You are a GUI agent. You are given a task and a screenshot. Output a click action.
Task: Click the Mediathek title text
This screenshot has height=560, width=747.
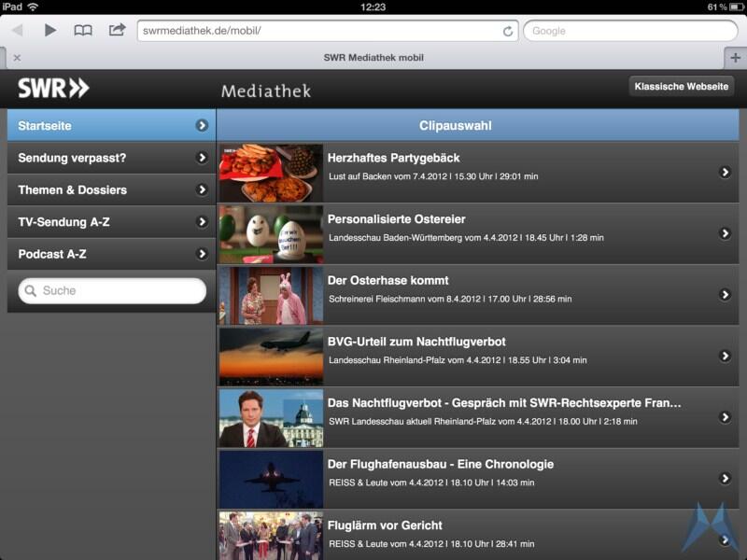(266, 91)
